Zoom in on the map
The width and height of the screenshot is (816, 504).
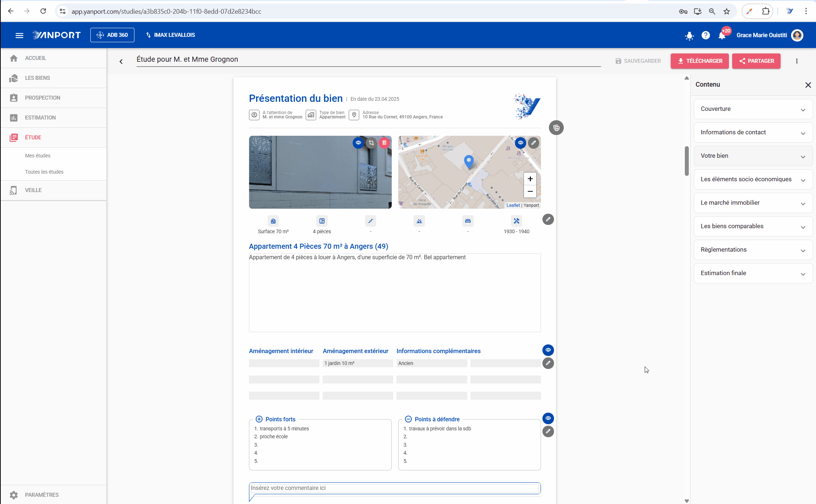click(530, 179)
